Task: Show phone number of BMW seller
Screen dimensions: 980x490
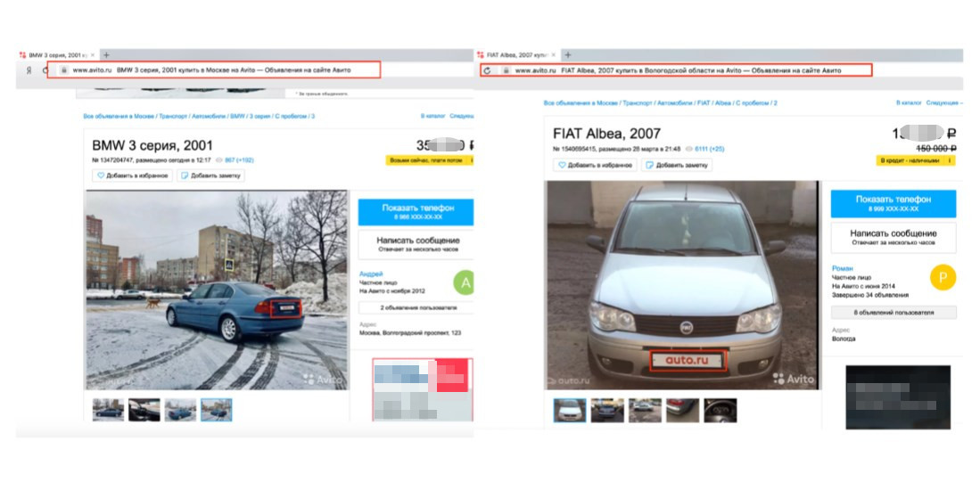Action: click(x=416, y=212)
